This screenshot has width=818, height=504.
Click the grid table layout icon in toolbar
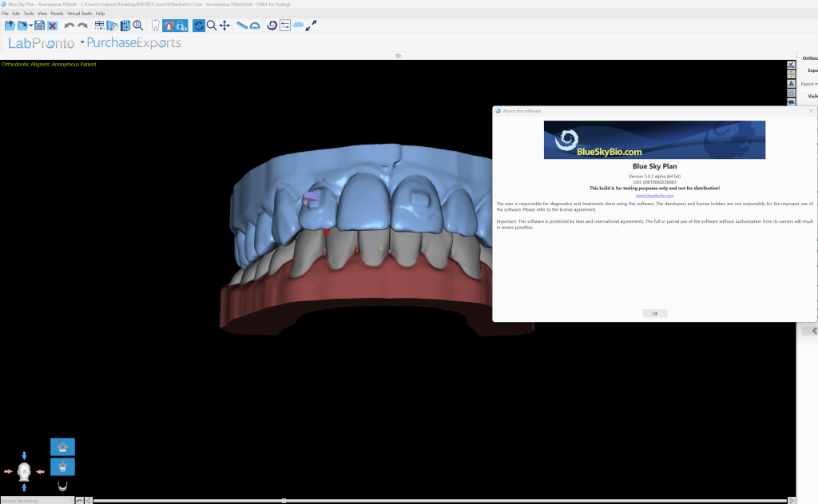pos(99,26)
